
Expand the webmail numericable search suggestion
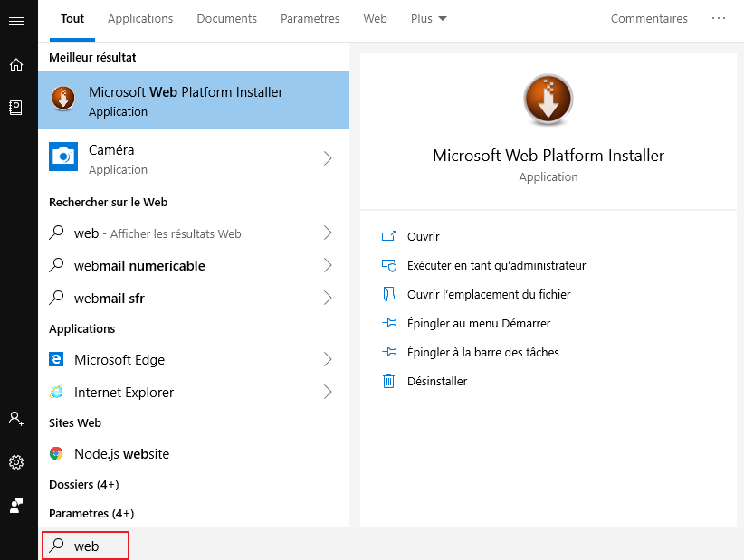pyautogui.click(x=329, y=266)
